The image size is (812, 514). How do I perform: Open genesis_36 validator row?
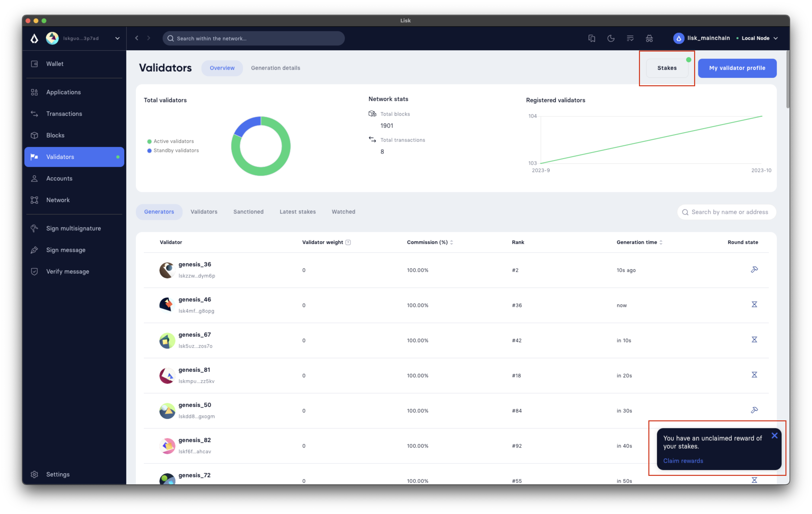456,270
